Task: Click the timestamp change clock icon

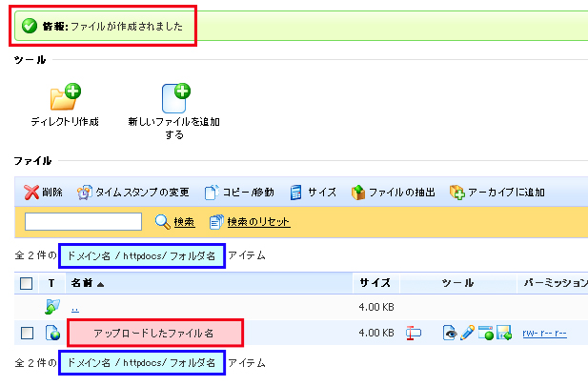Action: pyautogui.click(x=85, y=193)
